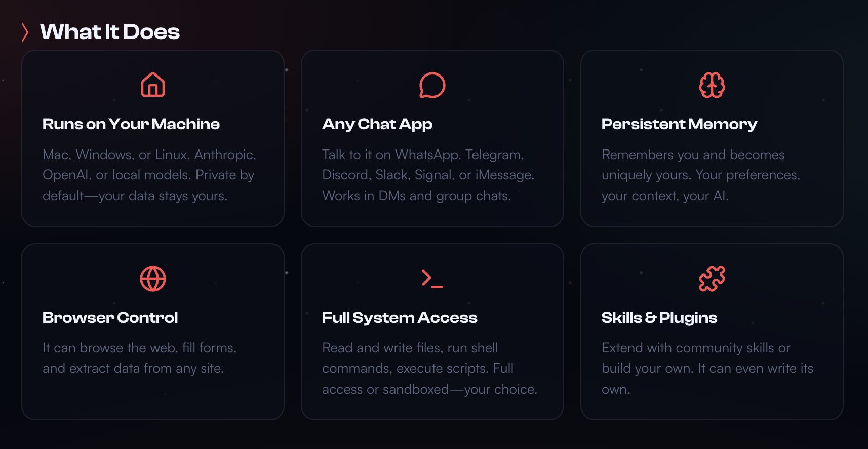Open the Skills & Plugins card title
The image size is (868, 449).
coord(659,318)
